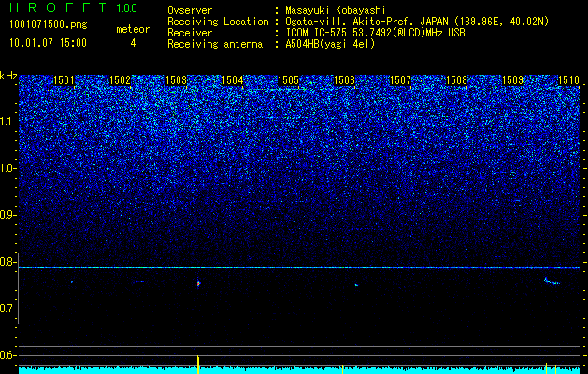Click the kHz axis label
The width and height of the screenshot is (588, 374).
pos(8,76)
